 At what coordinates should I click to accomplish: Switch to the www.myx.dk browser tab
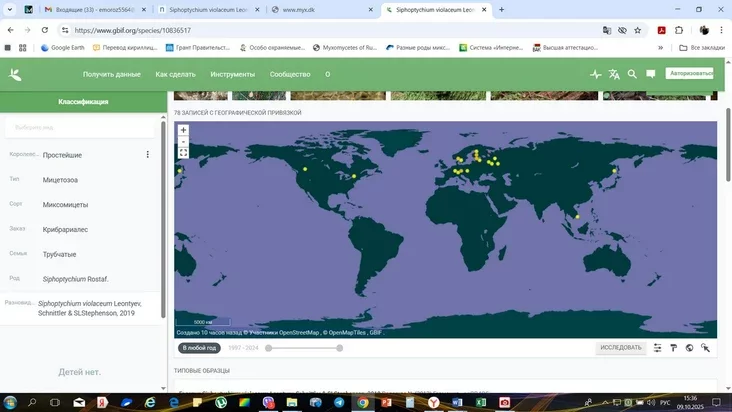pyautogui.click(x=320, y=9)
